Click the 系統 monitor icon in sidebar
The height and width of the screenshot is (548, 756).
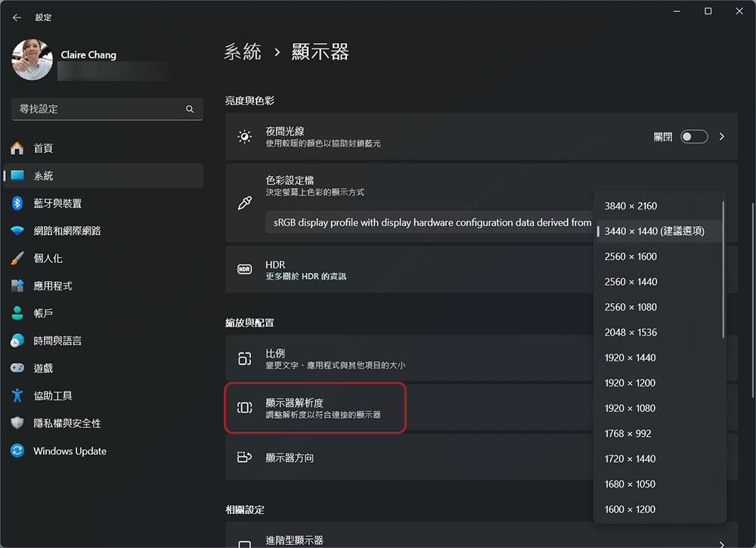click(x=17, y=175)
